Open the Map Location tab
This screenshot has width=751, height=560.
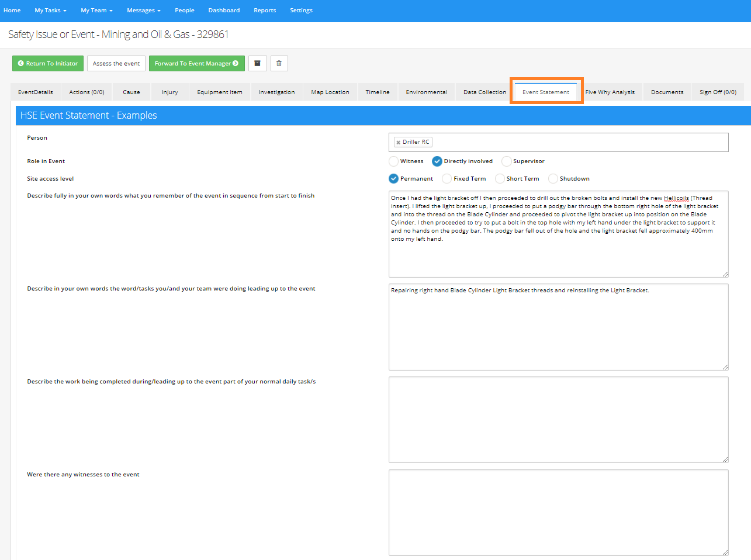click(x=330, y=92)
